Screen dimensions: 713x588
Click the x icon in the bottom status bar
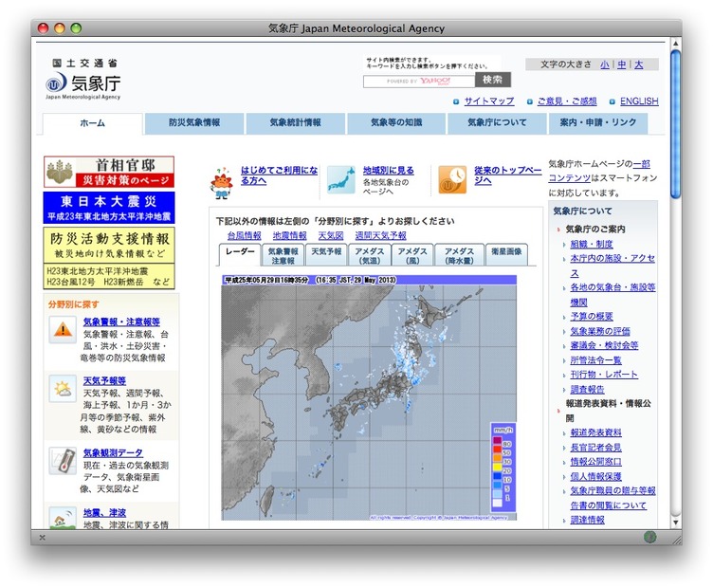[x=43, y=538]
